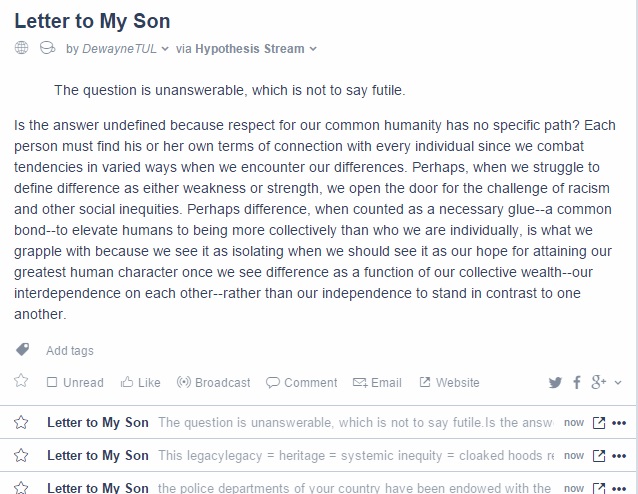This screenshot has height=494, width=638.
Task: Click the database icon beside the author
Action: (47, 48)
